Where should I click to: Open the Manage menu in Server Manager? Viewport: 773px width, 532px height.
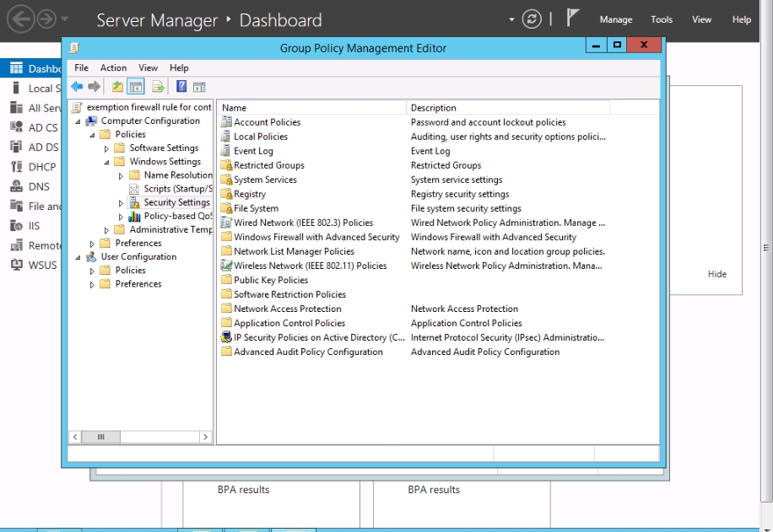(x=615, y=19)
